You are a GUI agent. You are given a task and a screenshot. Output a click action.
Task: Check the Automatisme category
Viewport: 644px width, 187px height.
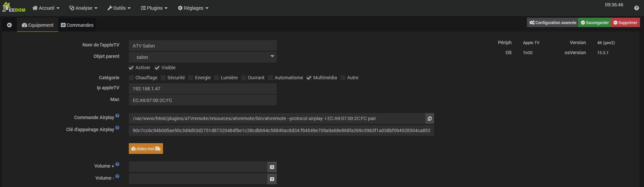point(270,78)
